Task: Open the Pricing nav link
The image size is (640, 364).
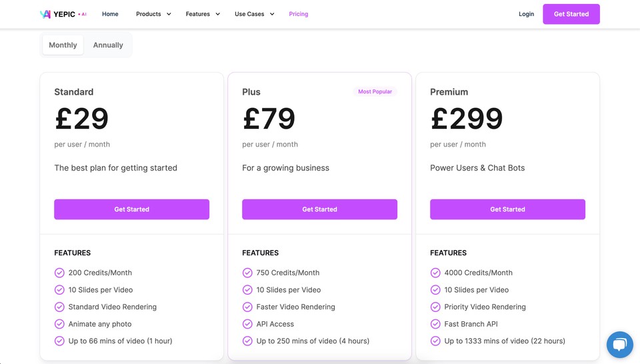Action: click(299, 14)
